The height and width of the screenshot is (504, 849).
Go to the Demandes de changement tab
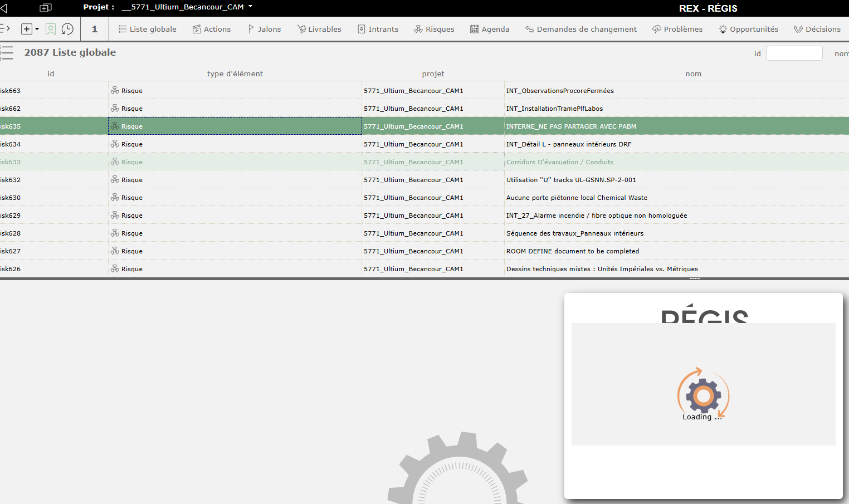tap(580, 29)
